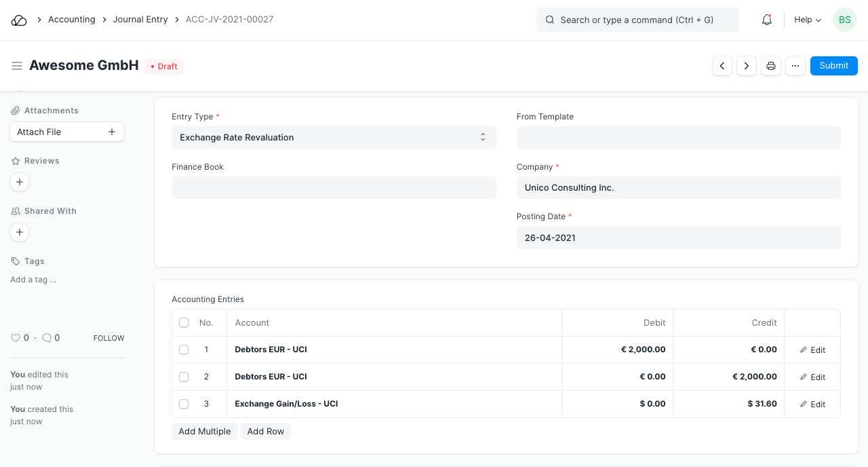This screenshot has width=868, height=467.
Task: Add a review with plus icon
Action: 20,182
